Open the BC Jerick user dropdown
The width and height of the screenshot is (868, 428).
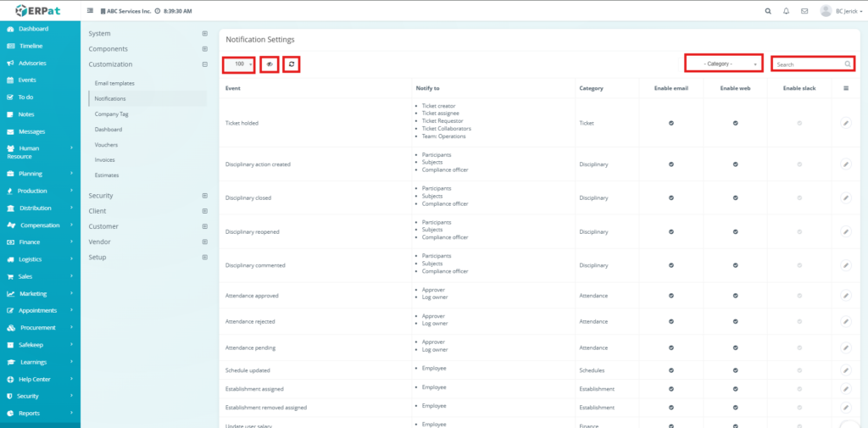[x=843, y=11]
